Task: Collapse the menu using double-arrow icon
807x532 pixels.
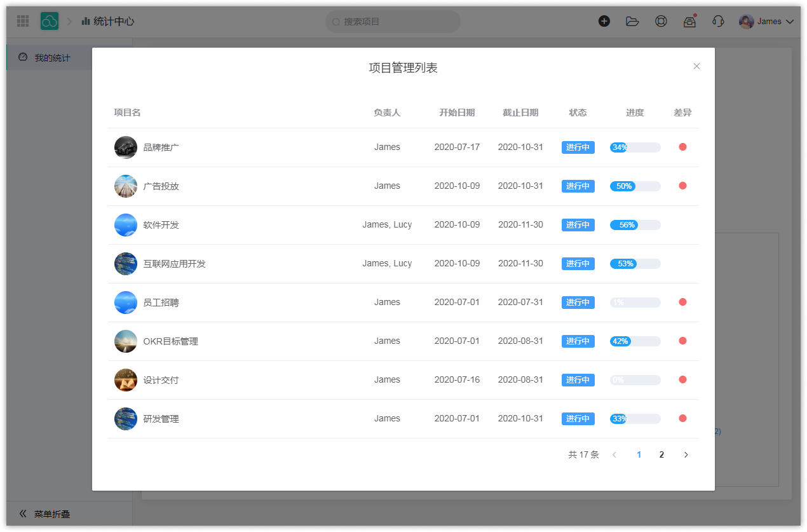Action: (x=23, y=514)
